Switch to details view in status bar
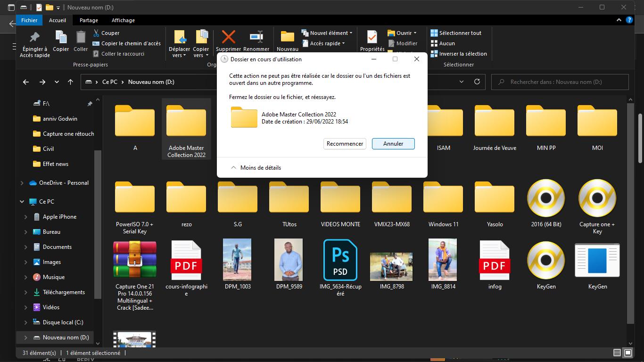Viewport: 644px width, 362px height. (617, 353)
